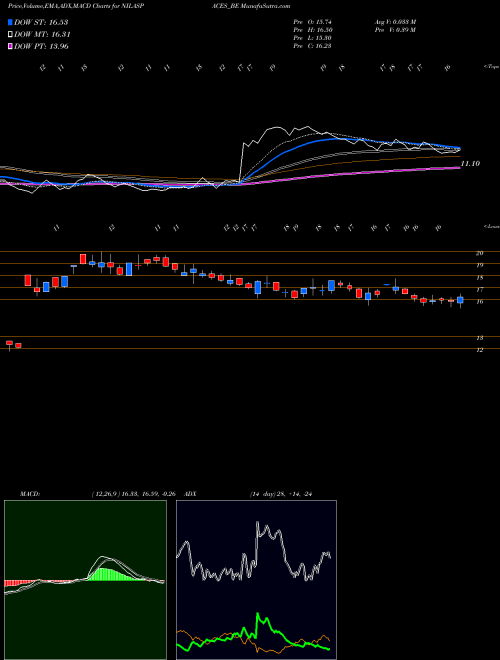Click the 'Pre V: 0.39 M' volume text
Image resolution: width=500 pixels, height=660 pixels.
(395, 30)
